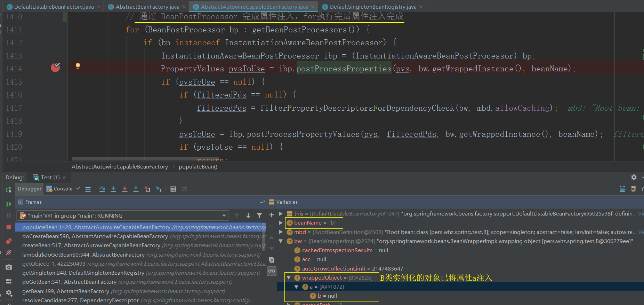The height and width of the screenshot is (305, 644).
Task: Add a new watch with plus icon
Action: pyautogui.click(x=272, y=215)
